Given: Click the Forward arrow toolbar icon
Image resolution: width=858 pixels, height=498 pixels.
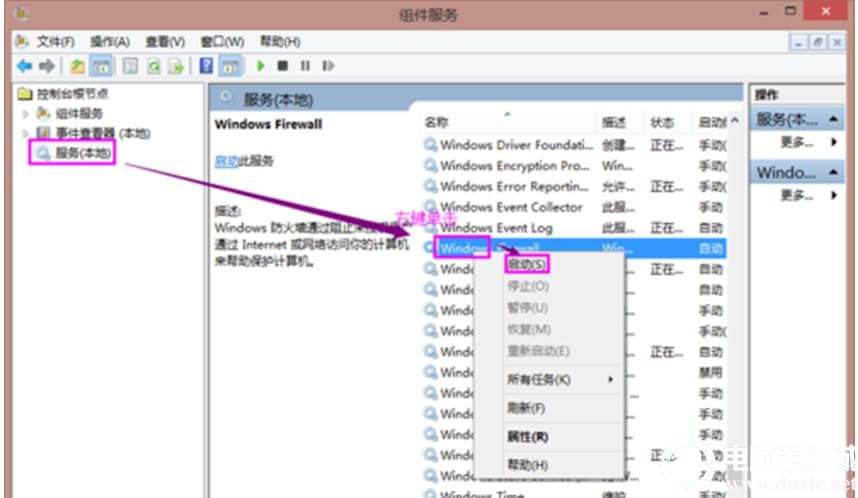Looking at the screenshot, I should click(x=47, y=66).
